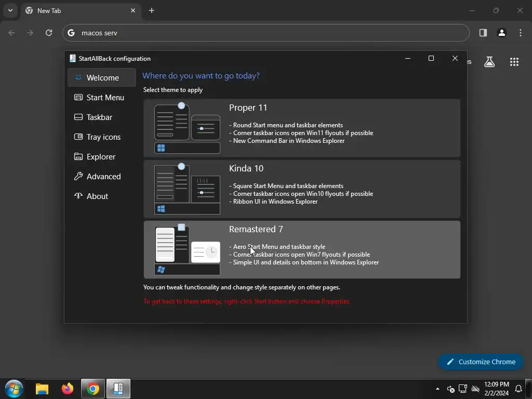Click the Customize Chrome button

pyautogui.click(x=481, y=362)
